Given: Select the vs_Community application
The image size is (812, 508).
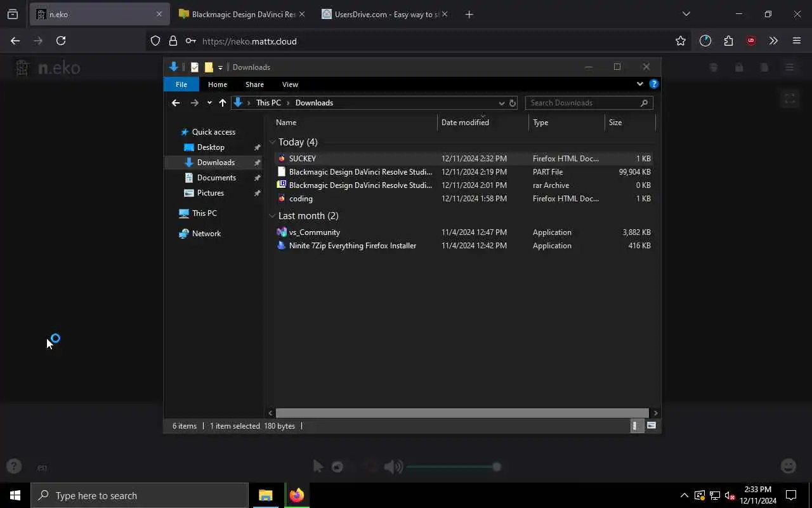Looking at the screenshot, I should tap(464, 232).
